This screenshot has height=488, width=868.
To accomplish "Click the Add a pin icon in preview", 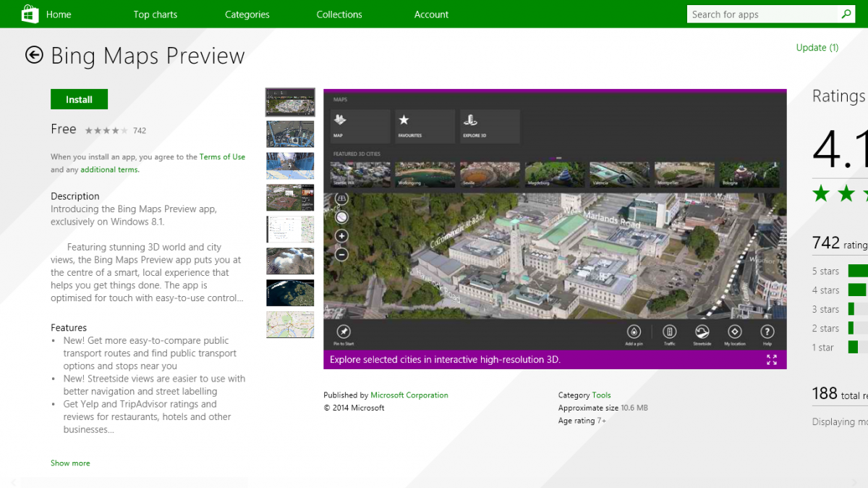I will (634, 332).
